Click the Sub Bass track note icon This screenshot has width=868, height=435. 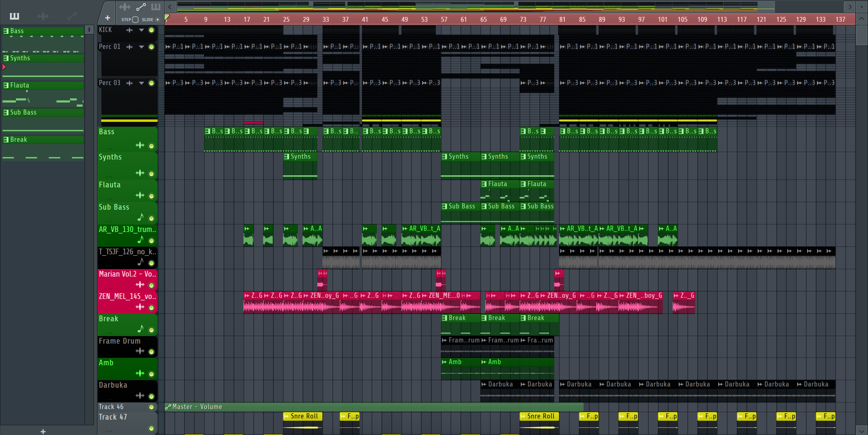[140, 217]
